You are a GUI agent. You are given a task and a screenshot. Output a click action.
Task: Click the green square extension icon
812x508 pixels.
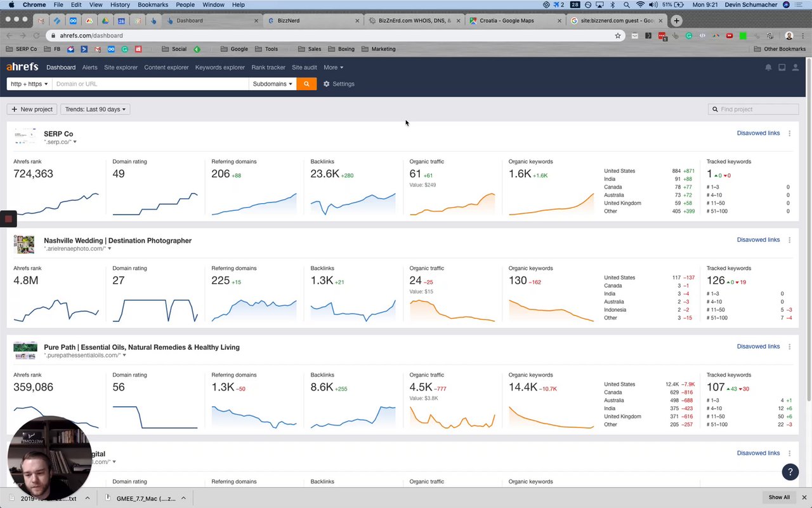(743, 36)
